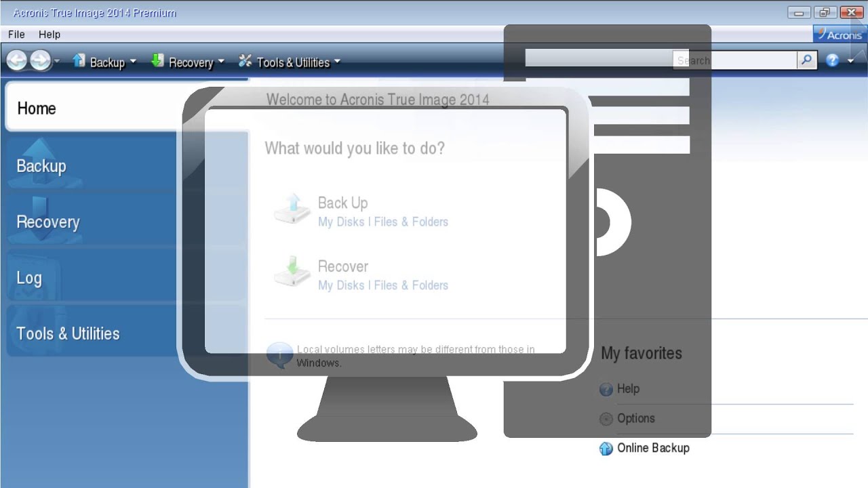Click the Recover disk icon
This screenshot has height=488, width=868.
tap(292, 272)
